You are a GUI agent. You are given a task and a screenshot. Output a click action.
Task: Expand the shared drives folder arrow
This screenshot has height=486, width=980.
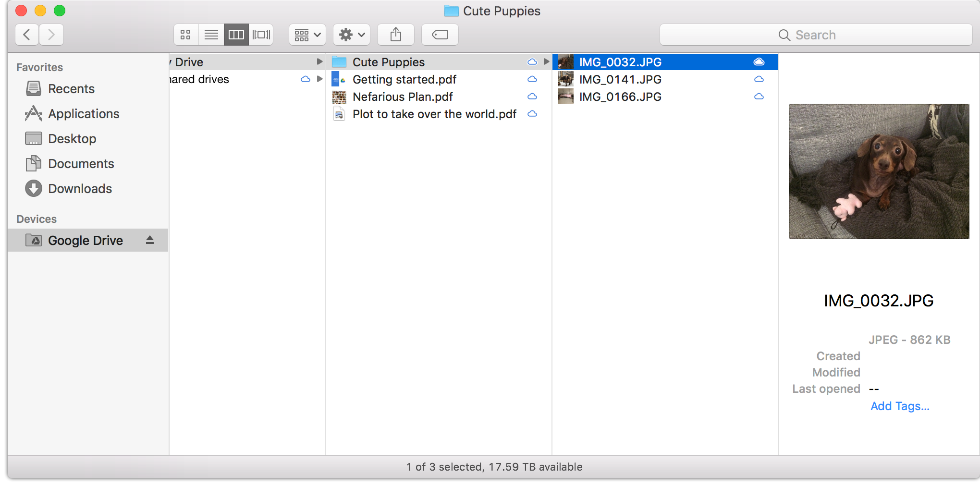[x=319, y=79]
